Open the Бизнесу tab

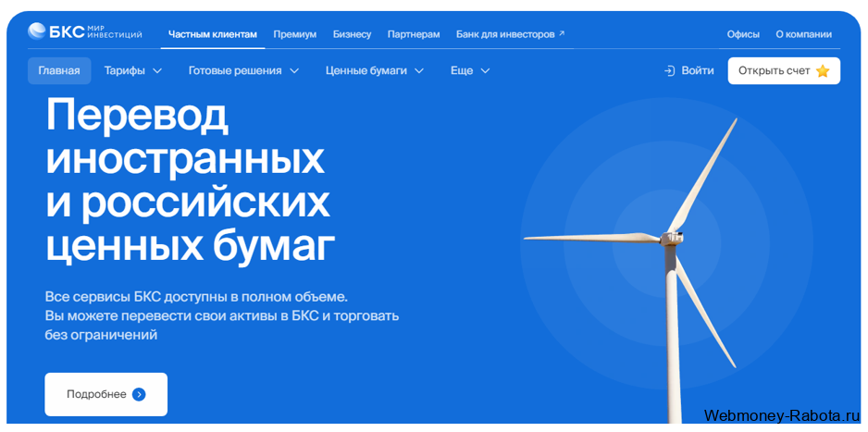click(352, 34)
